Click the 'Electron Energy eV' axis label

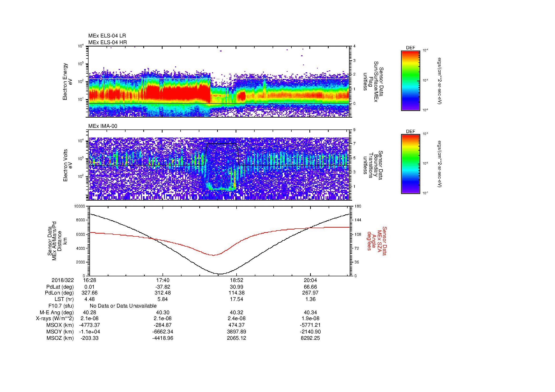pyautogui.click(x=68, y=82)
